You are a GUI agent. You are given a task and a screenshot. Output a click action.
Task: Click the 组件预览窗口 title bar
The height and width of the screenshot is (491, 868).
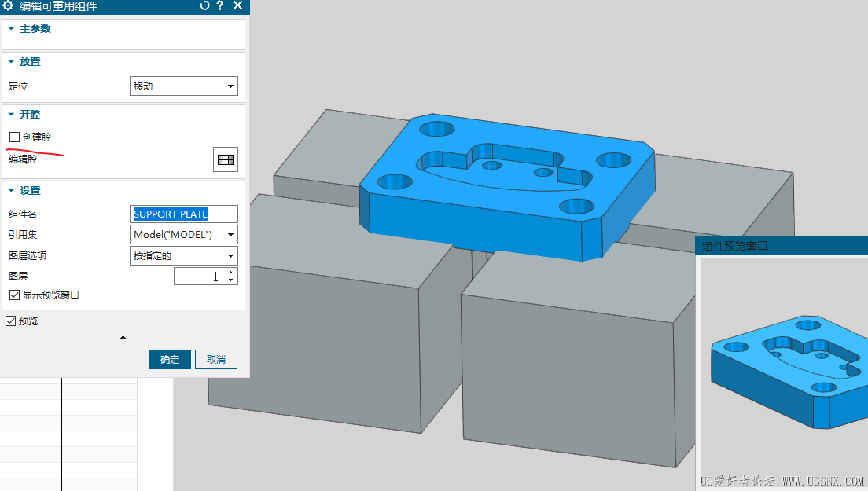click(x=781, y=245)
